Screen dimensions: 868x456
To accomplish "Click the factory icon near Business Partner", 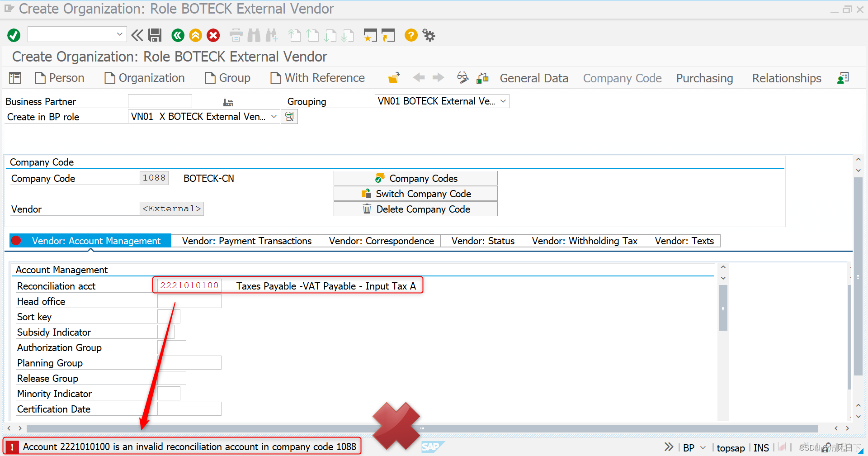I will [x=228, y=102].
